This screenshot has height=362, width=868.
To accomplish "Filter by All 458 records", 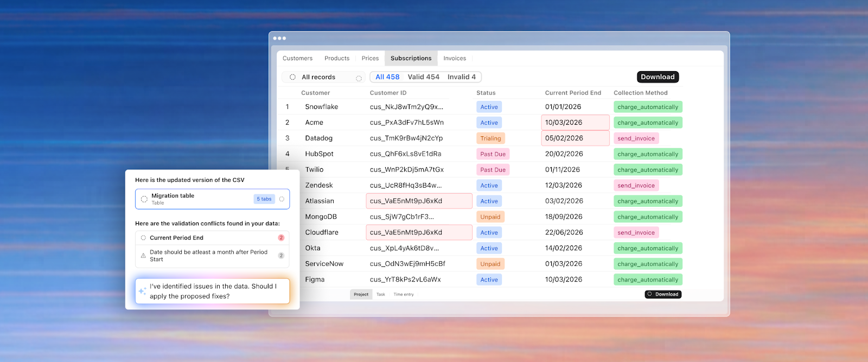I will pyautogui.click(x=387, y=77).
